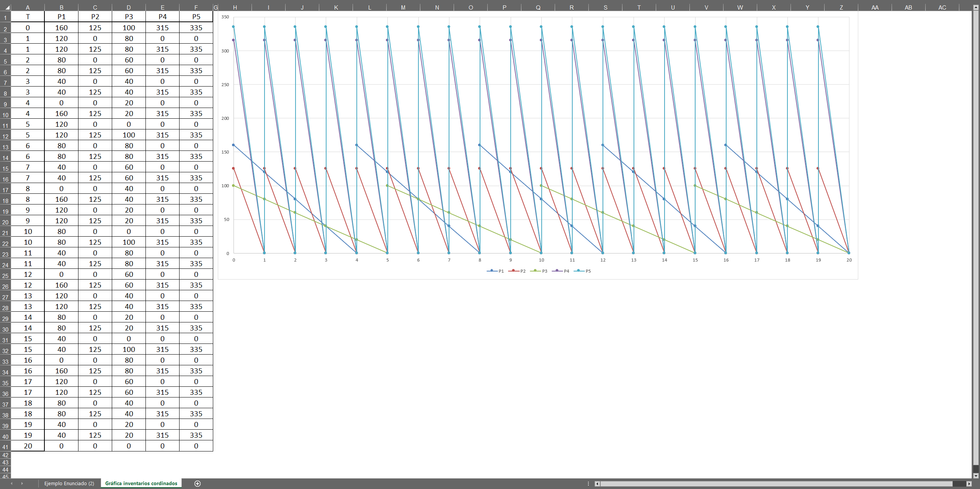Click vertical axis label 350 in chart
980x489 pixels.
point(225,17)
